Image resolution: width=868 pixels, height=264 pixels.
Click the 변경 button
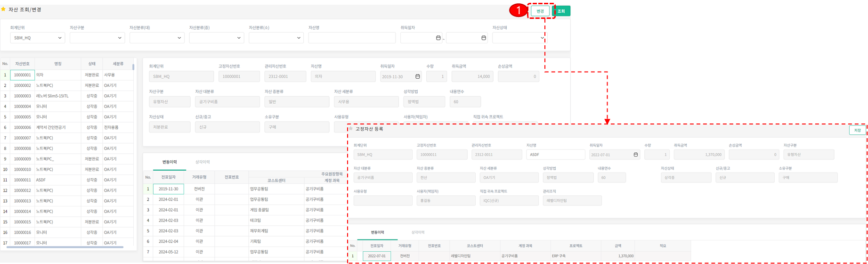pyautogui.click(x=540, y=11)
